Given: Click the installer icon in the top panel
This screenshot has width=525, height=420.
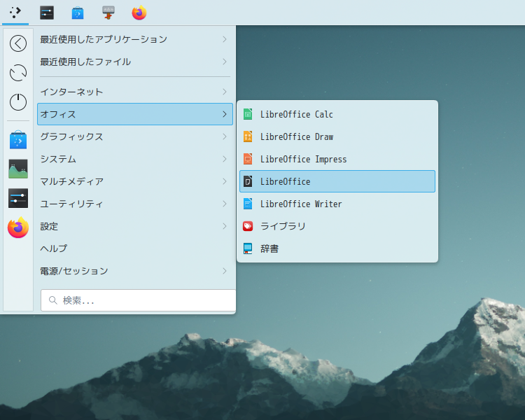Looking at the screenshot, I should click(x=108, y=13).
